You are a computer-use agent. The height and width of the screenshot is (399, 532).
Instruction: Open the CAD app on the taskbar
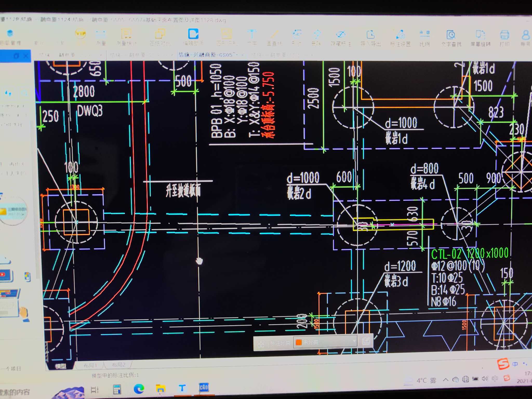[204, 388]
